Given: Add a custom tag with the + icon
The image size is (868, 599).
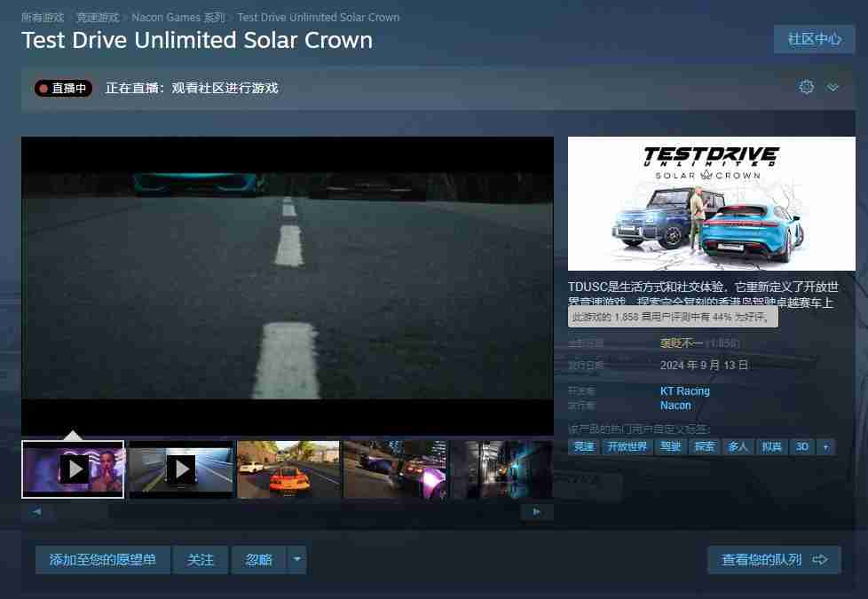Looking at the screenshot, I should 825,446.
